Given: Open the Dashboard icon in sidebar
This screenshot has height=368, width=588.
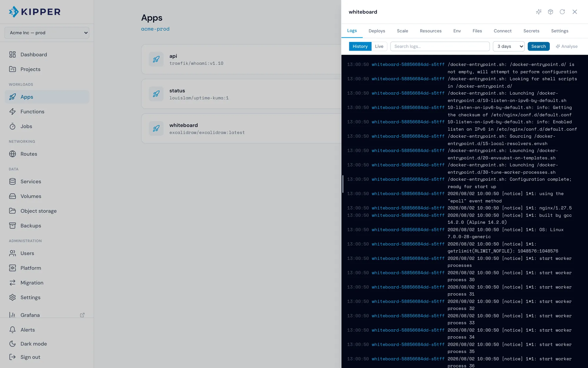Looking at the screenshot, I should [12, 54].
